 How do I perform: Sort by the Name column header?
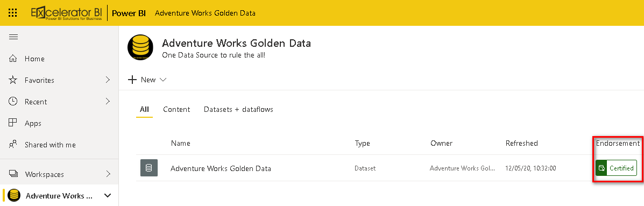point(181,143)
